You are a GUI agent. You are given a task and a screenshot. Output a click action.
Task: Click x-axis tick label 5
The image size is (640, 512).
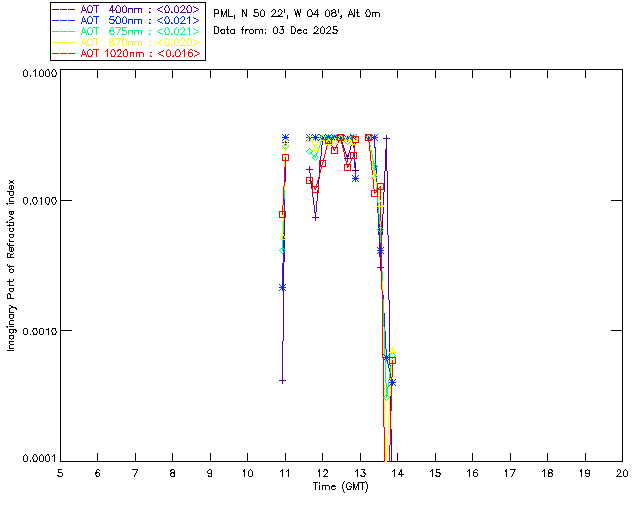60,473
